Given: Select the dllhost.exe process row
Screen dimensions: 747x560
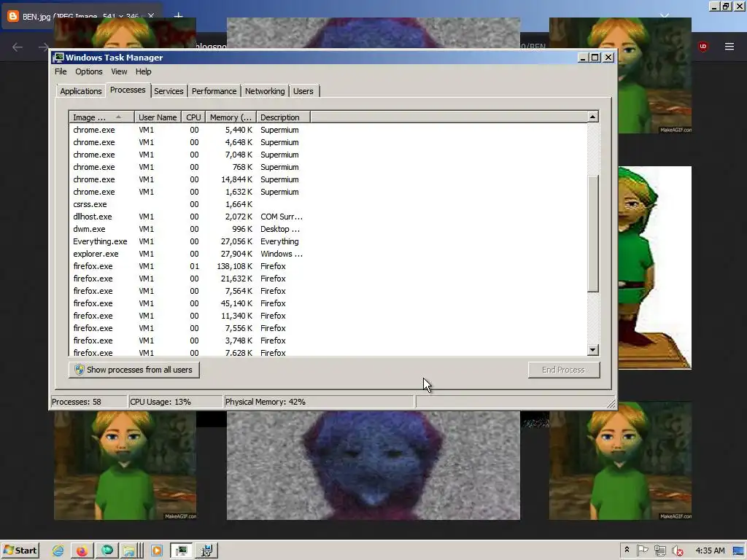Looking at the screenshot, I should pyautogui.click(x=328, y=217).
